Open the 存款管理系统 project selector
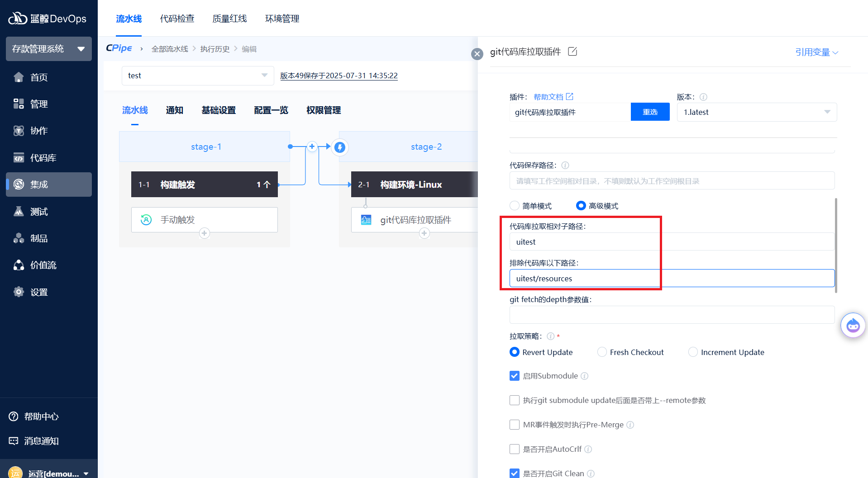Screen dimensions: 868x478 (x=48, y=49)
